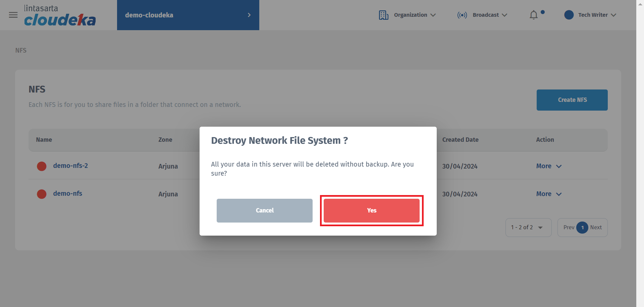Screen dimensions: 644x307
Task: Click the red status dot for demo-nfs-2
Action: tap(42, 166)
